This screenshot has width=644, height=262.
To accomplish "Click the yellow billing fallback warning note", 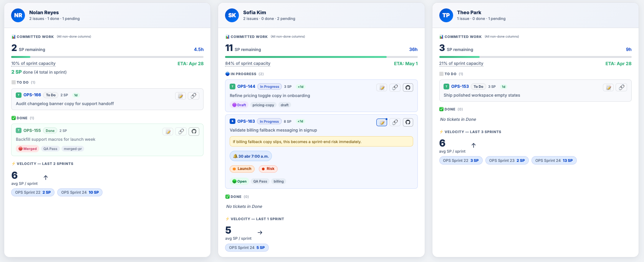I will (321, 142).
